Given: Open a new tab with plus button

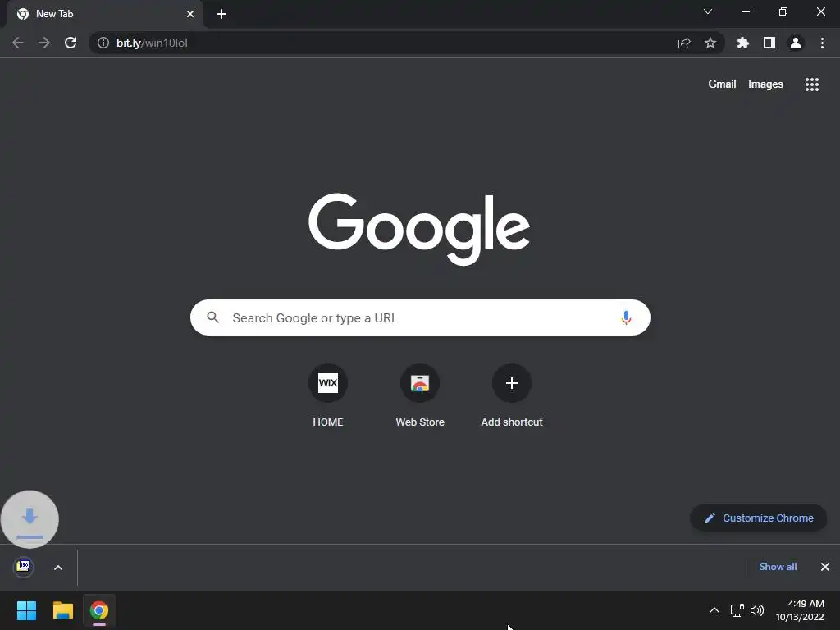Looking at the screenshot, I should tap(221, 14).
